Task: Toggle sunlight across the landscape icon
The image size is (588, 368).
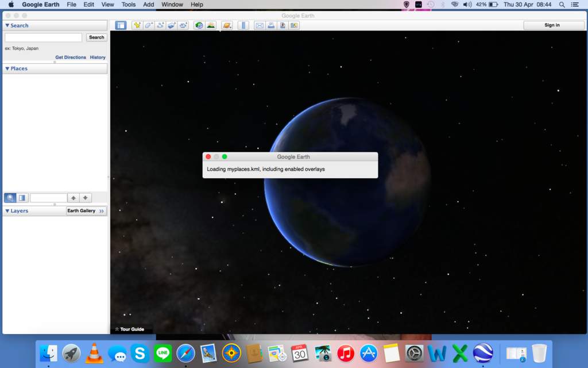Action: 211,25
